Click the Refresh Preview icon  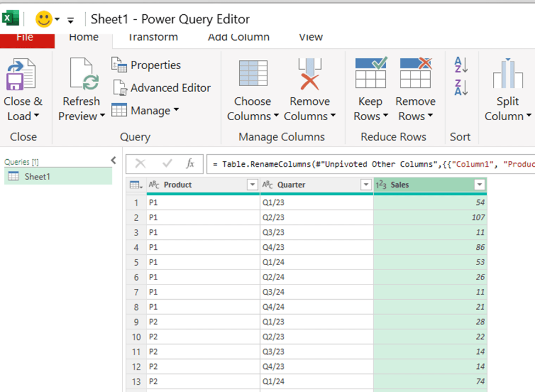click(x=82, y=75)
